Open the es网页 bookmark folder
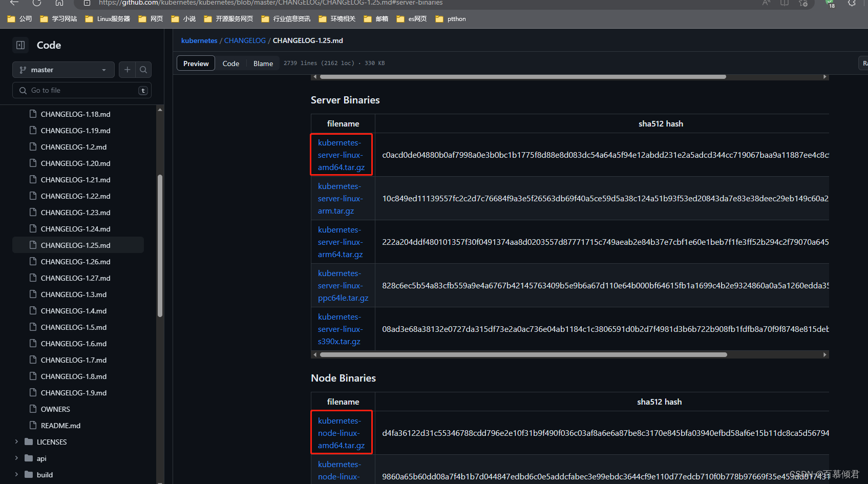Viewport: 868px width, 484px height. click(412, 19)
